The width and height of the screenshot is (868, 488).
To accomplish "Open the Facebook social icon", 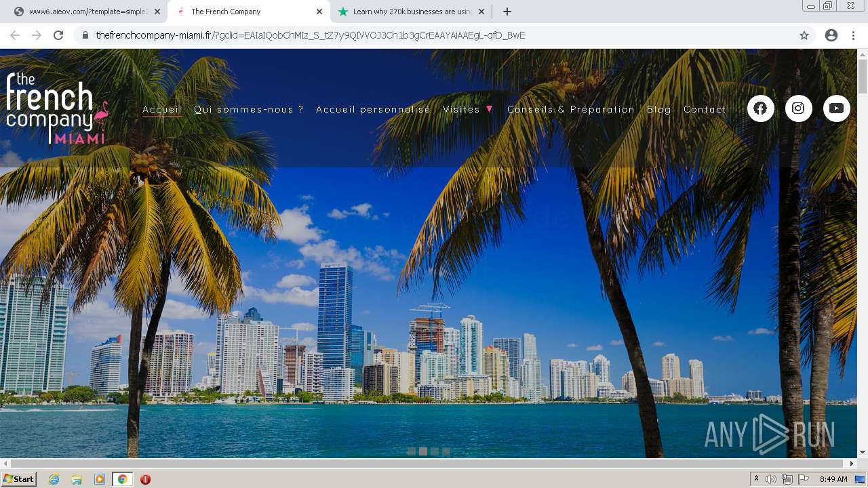I will (x=760, y=108).
